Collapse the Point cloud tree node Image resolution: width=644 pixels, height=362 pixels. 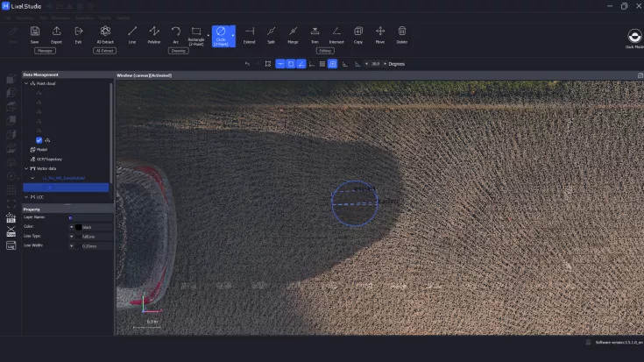[26, 84]
